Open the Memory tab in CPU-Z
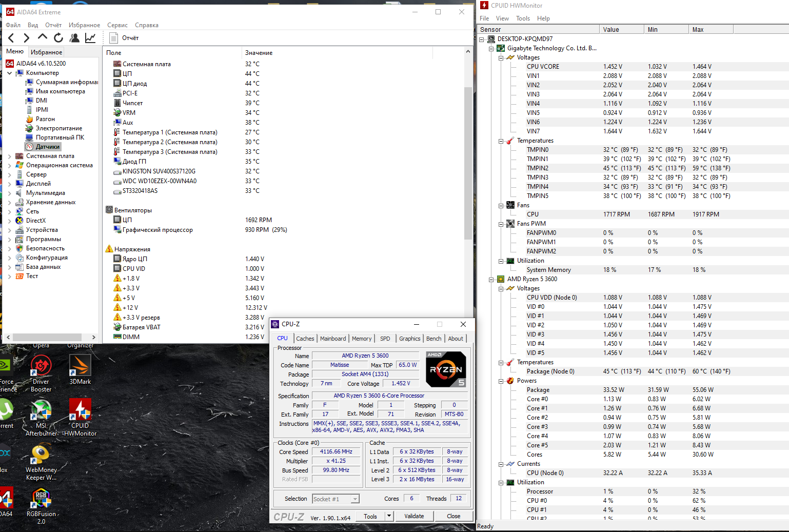 pos(362,339)
